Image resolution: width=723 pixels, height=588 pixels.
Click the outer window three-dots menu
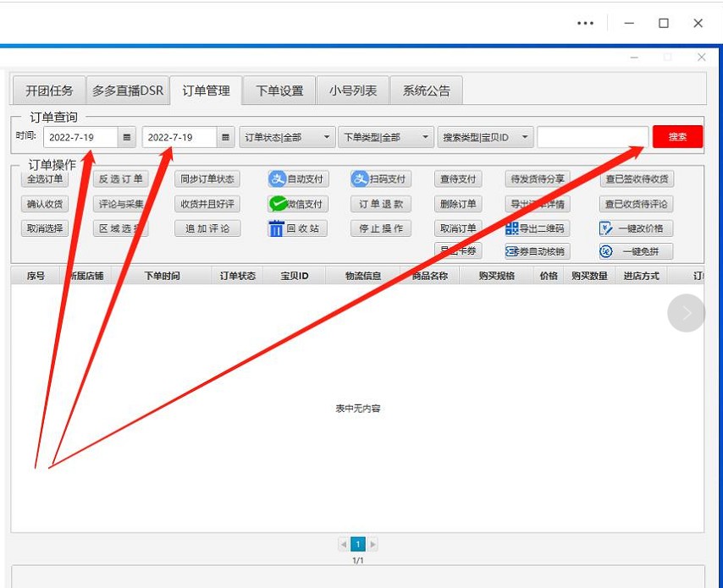585,23
